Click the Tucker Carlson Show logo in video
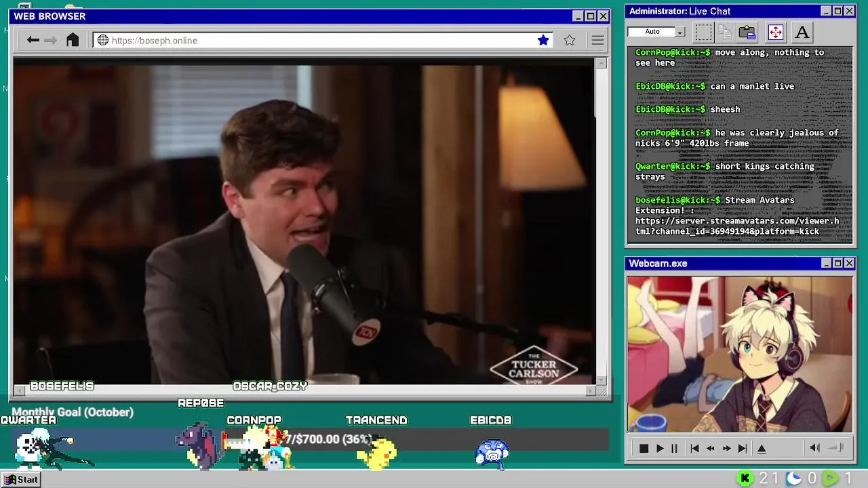This screenshot has height=488, width=868. point(534,367)
